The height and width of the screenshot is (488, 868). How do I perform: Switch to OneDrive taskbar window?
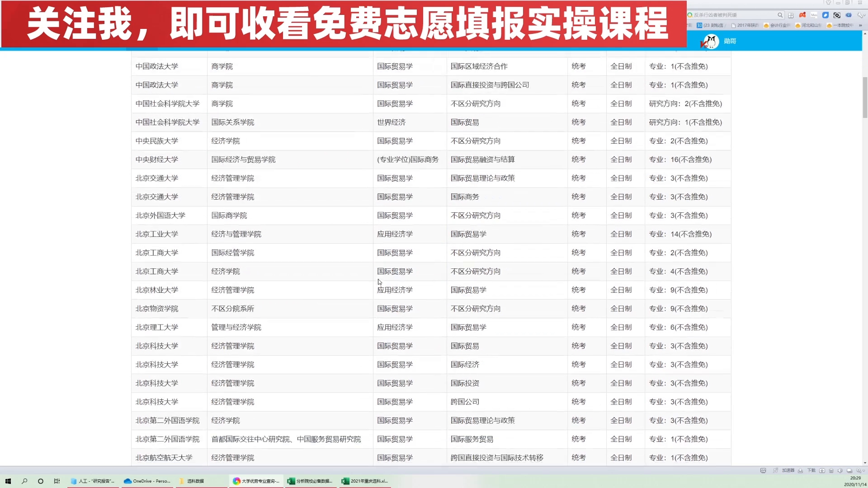pos(147,481)
